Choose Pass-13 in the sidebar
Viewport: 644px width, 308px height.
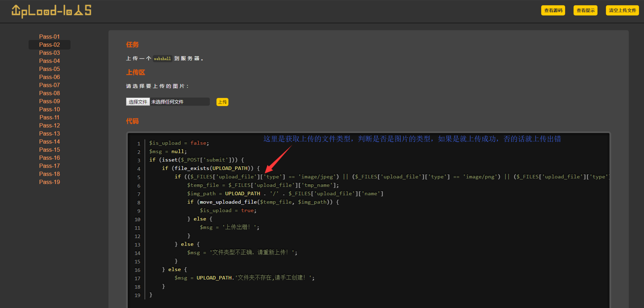(49, 133)
